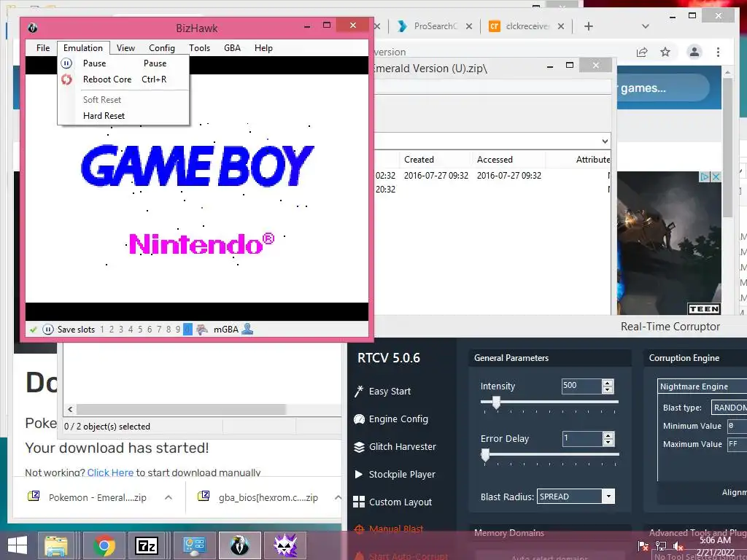This screenshot has width=747, height=560.
Task: Click the Minimum Value field
Action: pyautogui.click(x=737, y=426)
